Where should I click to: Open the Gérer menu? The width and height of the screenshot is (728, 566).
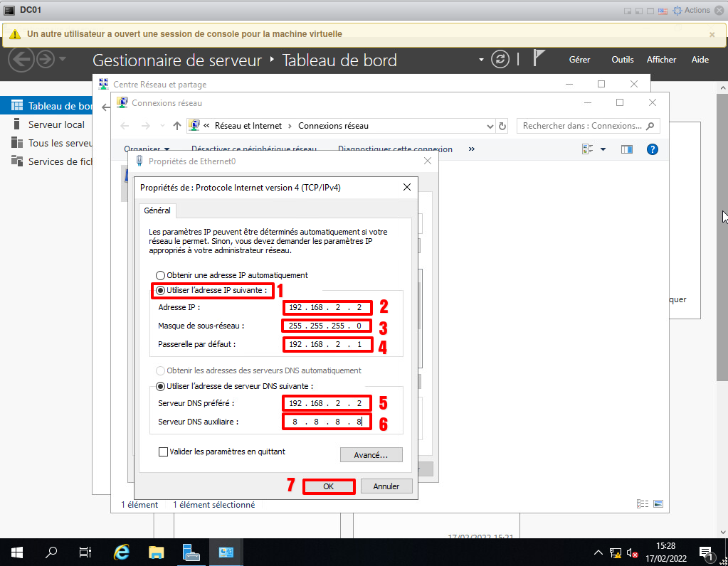[x=579, y=60]
